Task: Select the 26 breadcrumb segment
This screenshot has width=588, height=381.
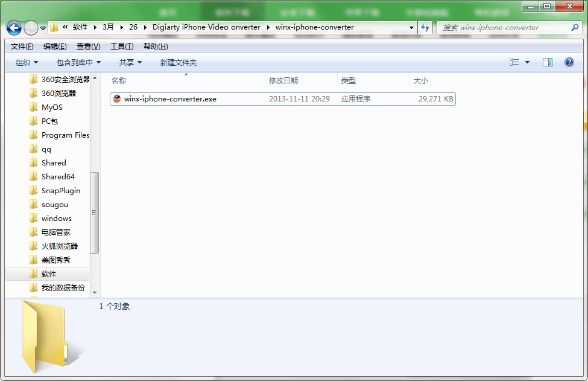Action: click(133, 27)
